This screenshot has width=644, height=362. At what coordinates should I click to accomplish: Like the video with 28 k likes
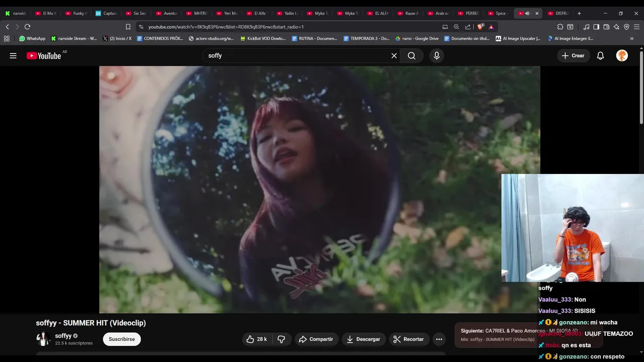click(x=257, y=339)
